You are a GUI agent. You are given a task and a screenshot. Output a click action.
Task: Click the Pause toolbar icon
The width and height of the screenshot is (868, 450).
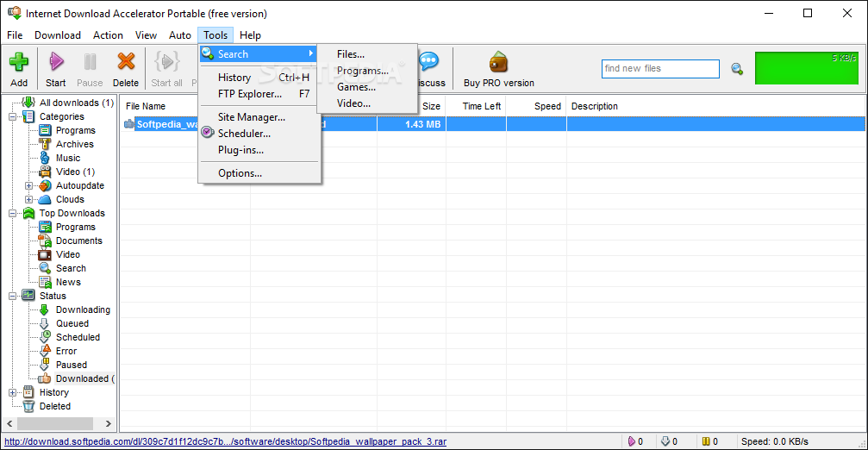(x=90, y=61)
